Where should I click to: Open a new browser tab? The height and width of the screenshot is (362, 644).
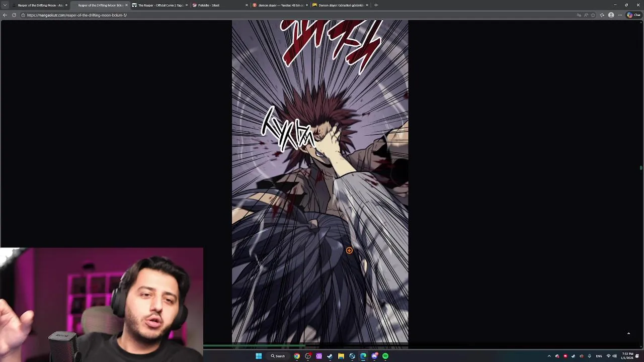tap(376, 5)
